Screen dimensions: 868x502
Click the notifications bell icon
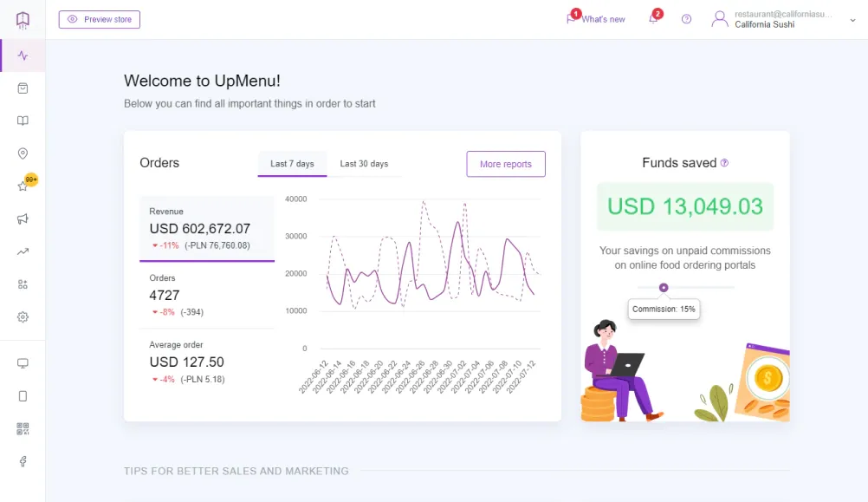[x=653, y=19]
